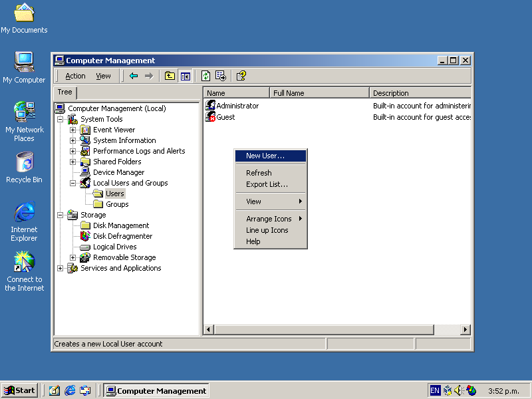Click the horizontal scrollbar right arrow
Screen dimensions: 532x399
pos(465,330)
